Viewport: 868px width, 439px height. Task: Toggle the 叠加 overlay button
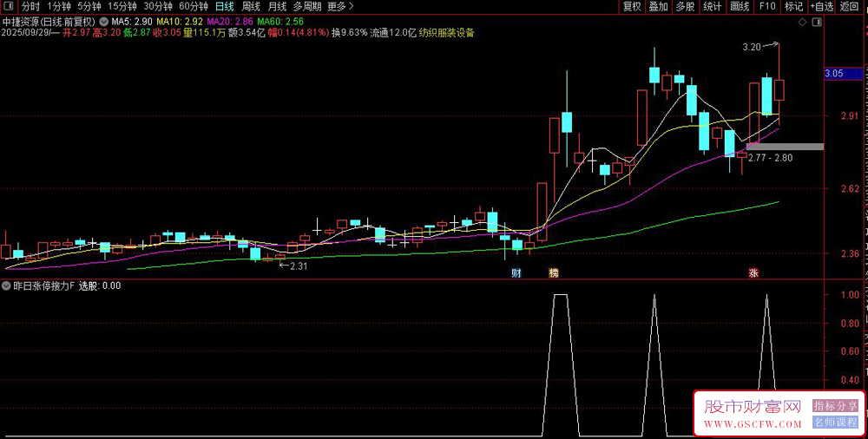click(x=659, y=6)
